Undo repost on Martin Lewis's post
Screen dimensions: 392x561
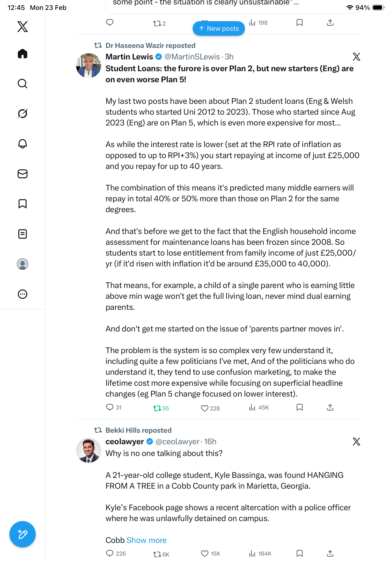[157, 408]
